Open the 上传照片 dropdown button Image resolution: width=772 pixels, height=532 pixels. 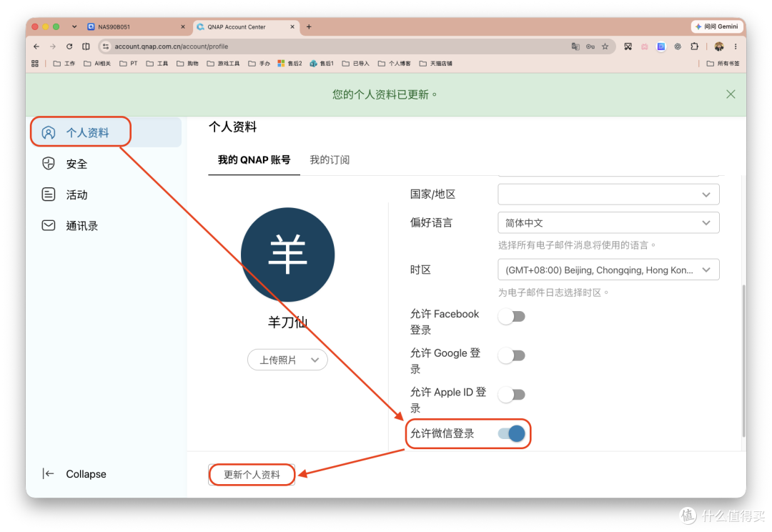[287, 360]
